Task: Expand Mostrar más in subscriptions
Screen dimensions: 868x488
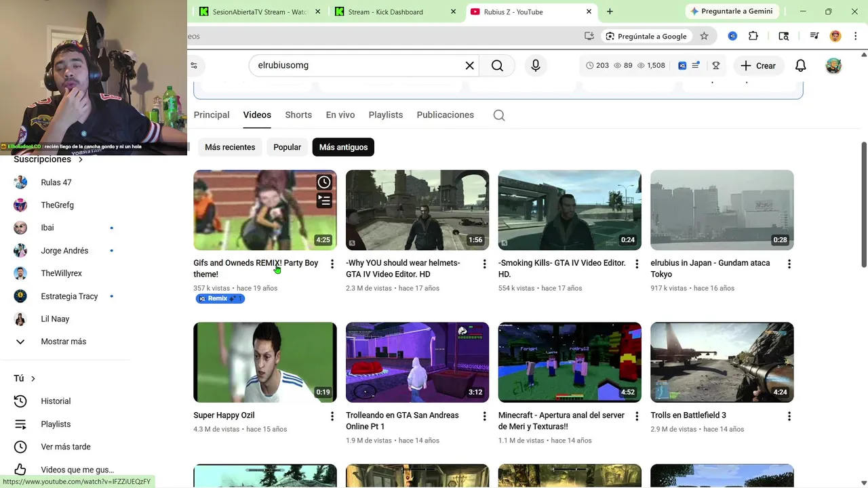Action: tap(64, 342)
